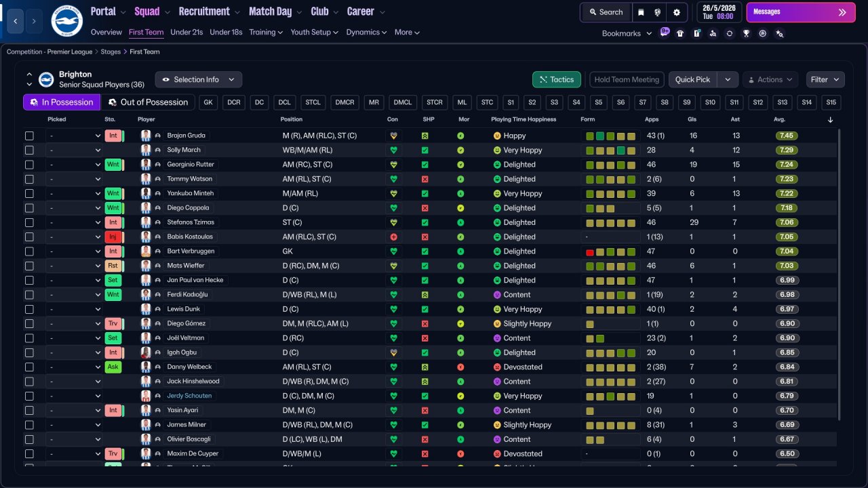Click the Tactics button
868x488 pixels.
click(x=556, y=79)
